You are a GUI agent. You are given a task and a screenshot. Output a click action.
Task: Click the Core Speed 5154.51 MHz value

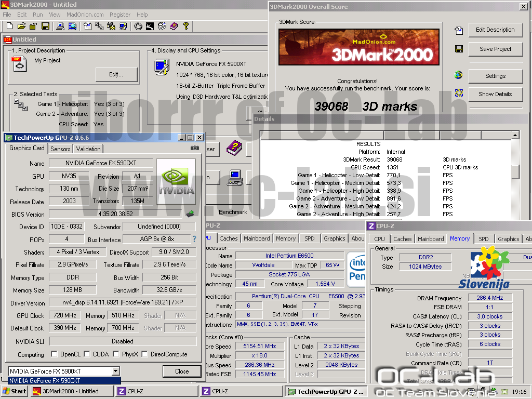260,346
